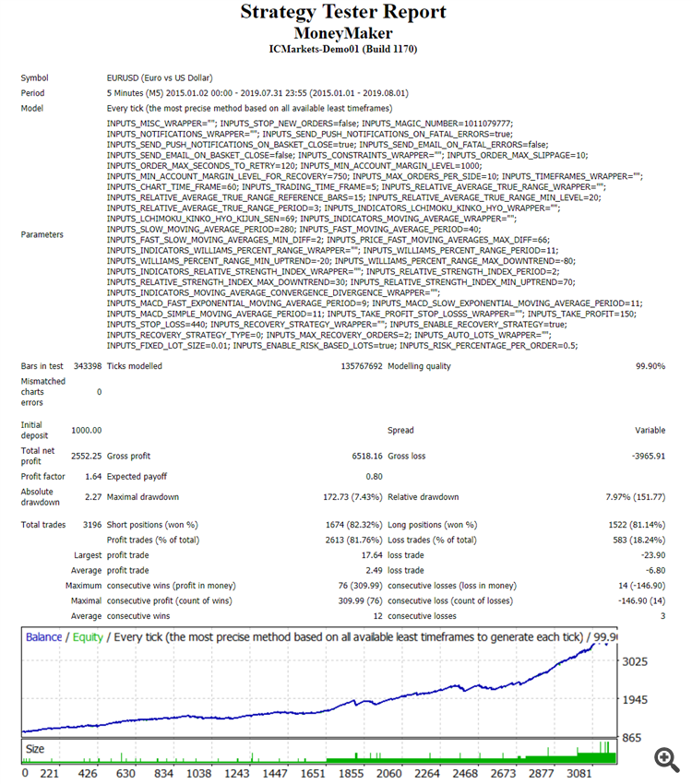Click Long positions 1522 (81.14%) value

click(637, 525)
